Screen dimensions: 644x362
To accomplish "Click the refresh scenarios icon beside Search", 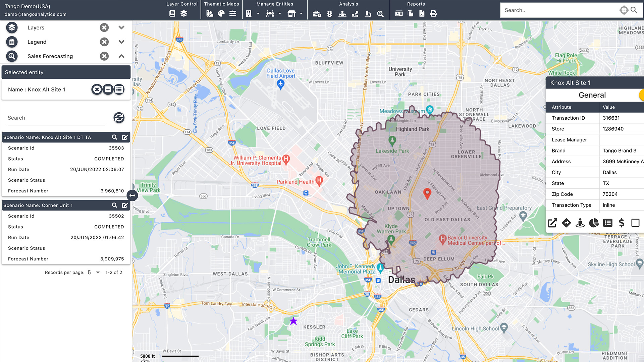I will [119, 118].
